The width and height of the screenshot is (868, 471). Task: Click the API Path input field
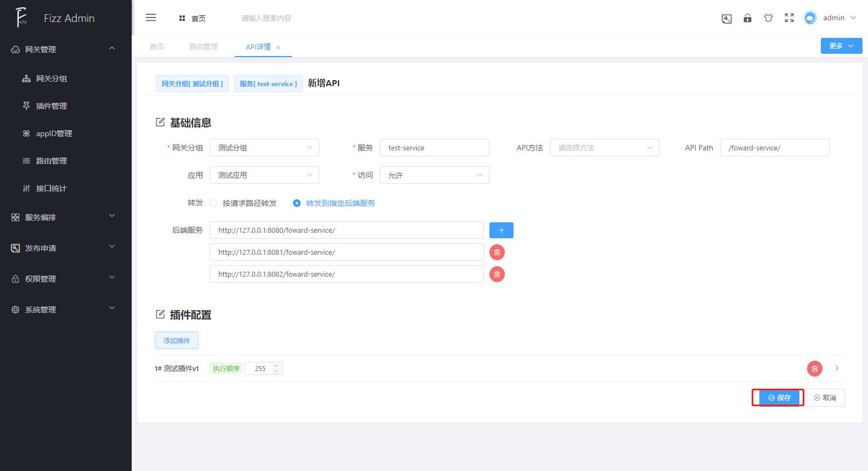[775, 148]
